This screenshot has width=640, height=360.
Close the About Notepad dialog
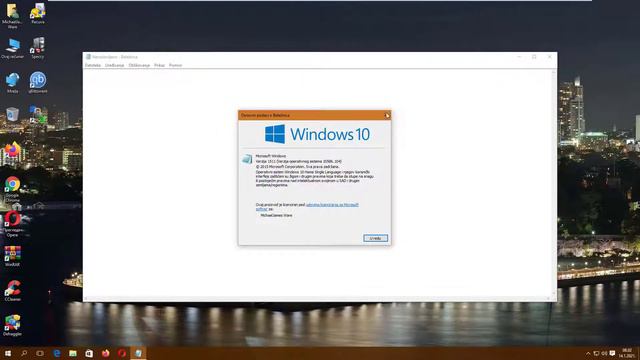[x=387, y=116]
